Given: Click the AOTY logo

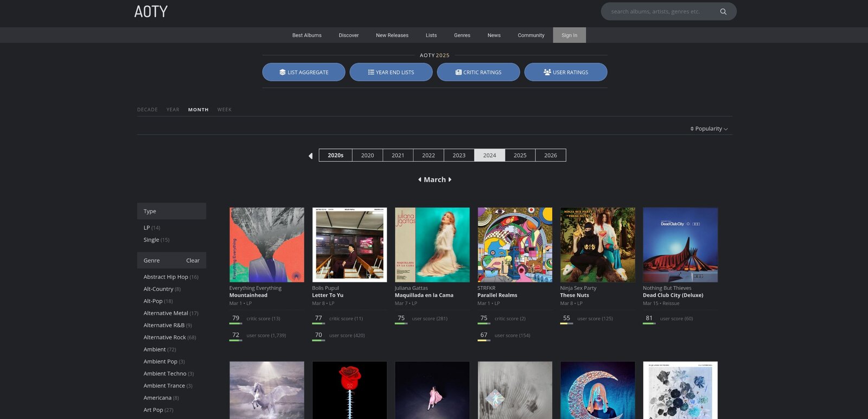Looking at the screenshot, I should point(151,11).
